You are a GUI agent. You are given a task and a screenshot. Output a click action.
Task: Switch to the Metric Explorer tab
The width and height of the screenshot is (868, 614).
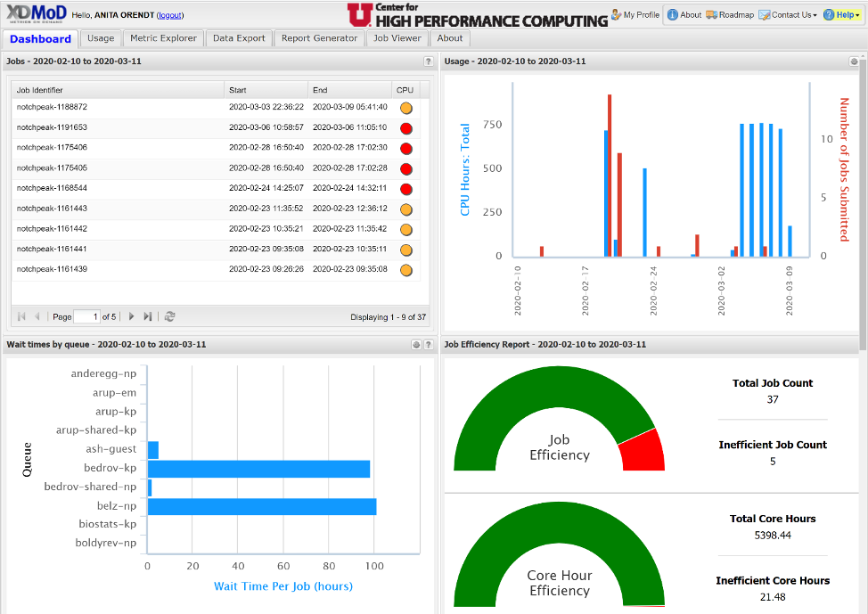click(x=163, y=38)
